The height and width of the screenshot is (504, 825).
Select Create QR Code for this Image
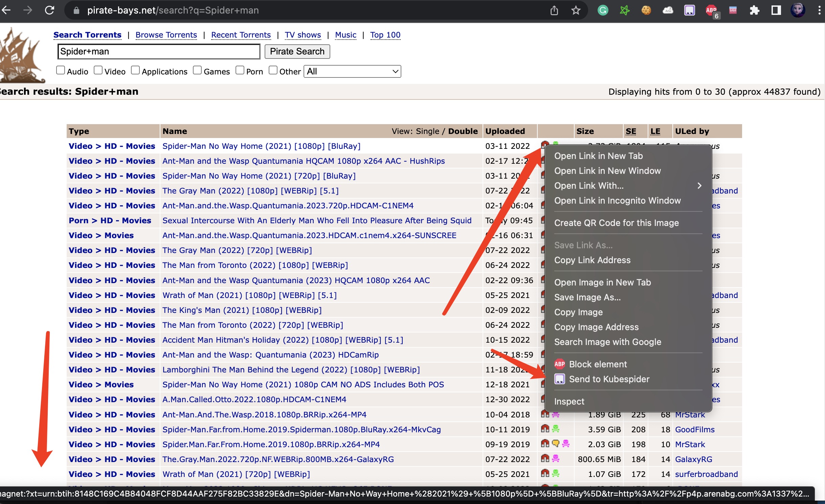coord(628,223)
